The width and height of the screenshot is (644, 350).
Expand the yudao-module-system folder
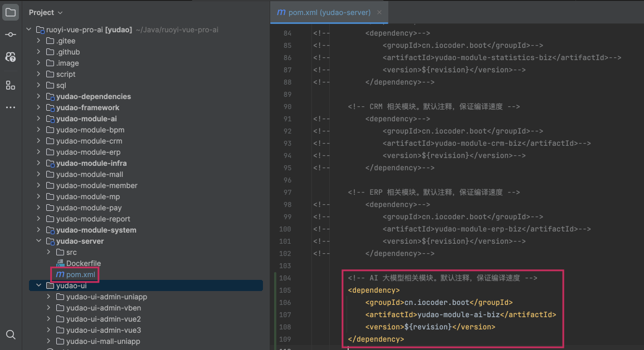point(38,230)
